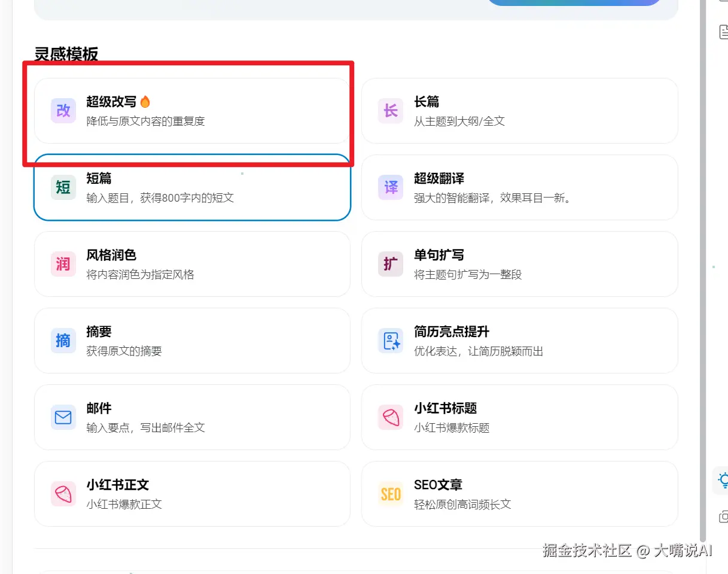Click the document icon in right sidebar
Viewport: 728px width, 574px height.
pyautogui.click(x=723, y=32)
